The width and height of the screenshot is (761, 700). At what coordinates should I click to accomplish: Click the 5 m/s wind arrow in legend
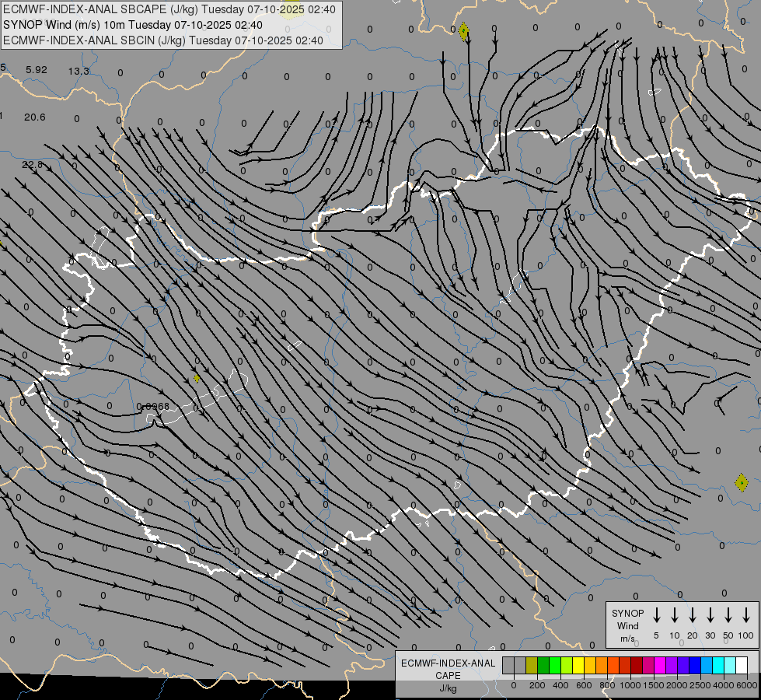point(657,615)
